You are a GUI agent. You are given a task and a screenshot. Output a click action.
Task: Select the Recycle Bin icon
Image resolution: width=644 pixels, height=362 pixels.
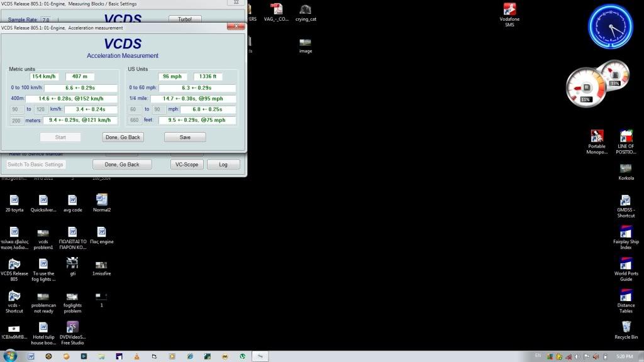(x=626, y=331)
